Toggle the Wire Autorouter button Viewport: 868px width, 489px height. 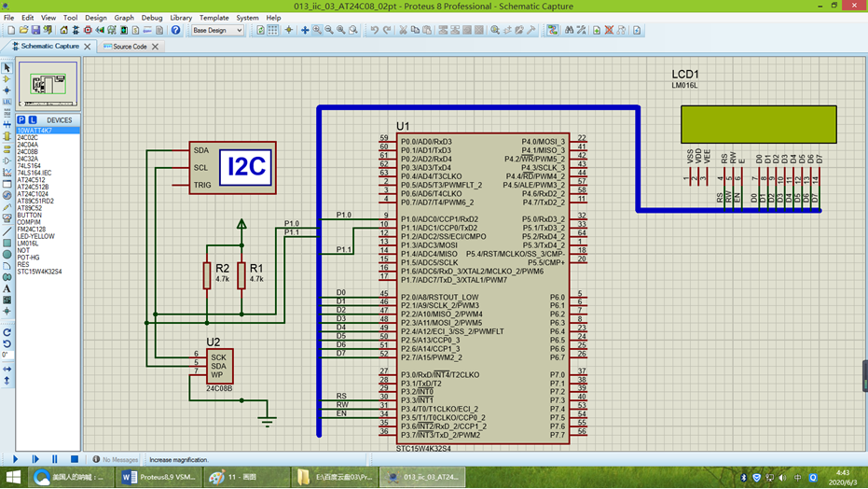[x=552, y=30]
